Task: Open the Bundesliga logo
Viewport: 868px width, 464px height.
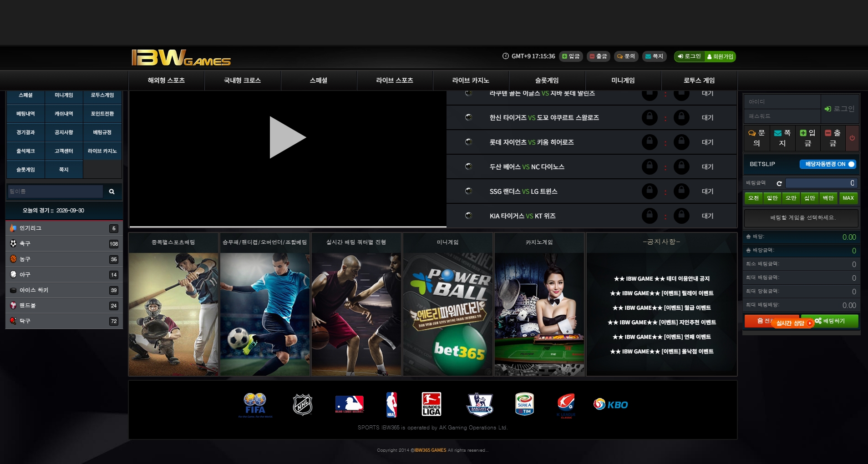Action: 431,404
